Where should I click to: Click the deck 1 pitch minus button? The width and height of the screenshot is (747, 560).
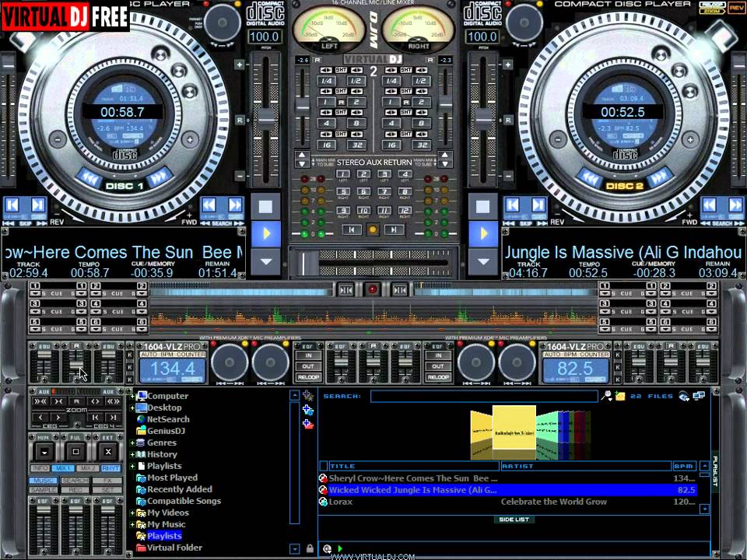click(240, 176)
